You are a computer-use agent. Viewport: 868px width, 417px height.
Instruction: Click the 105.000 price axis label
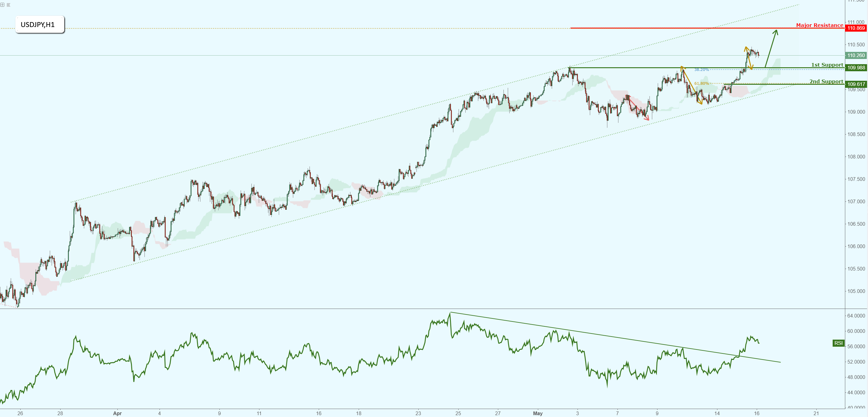tap(856, 291)
